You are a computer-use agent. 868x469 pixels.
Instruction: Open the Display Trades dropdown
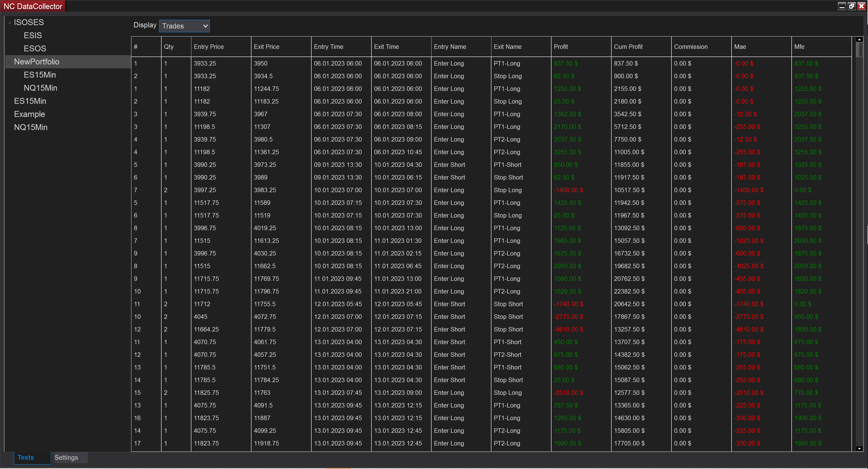[x=184, y=26]
